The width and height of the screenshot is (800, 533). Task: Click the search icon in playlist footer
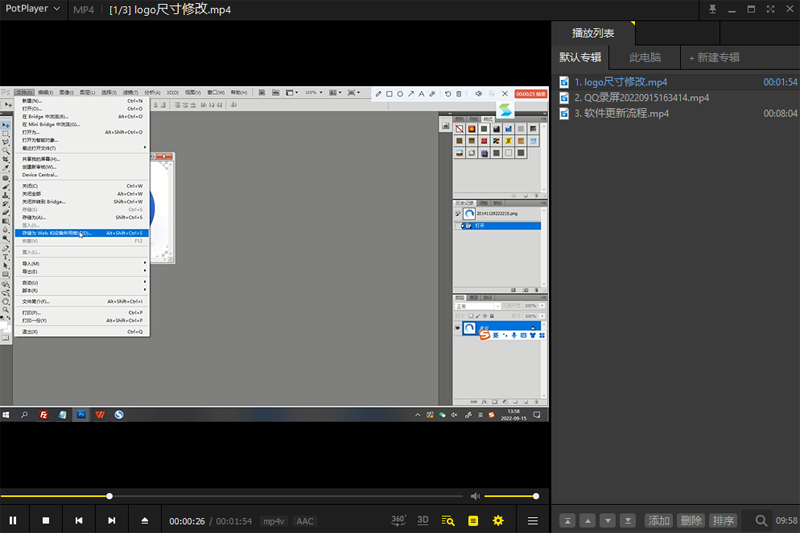[x=761, y=521]
